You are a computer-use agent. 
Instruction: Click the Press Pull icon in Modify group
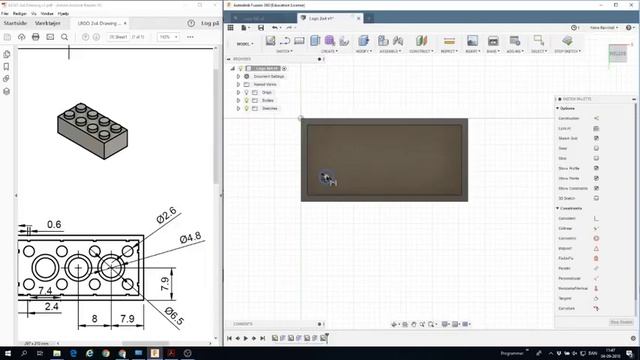coord(363,41)
